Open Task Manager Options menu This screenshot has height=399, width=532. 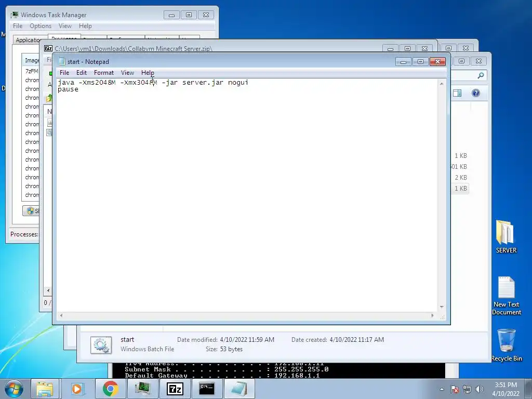pyautogui.click(x=41, y=26)
